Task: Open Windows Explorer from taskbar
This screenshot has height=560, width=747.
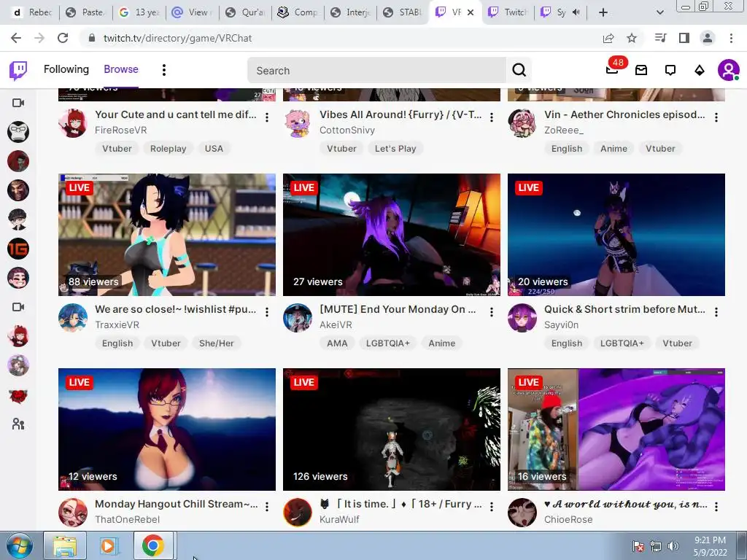Action: click(x=65, y=545)
